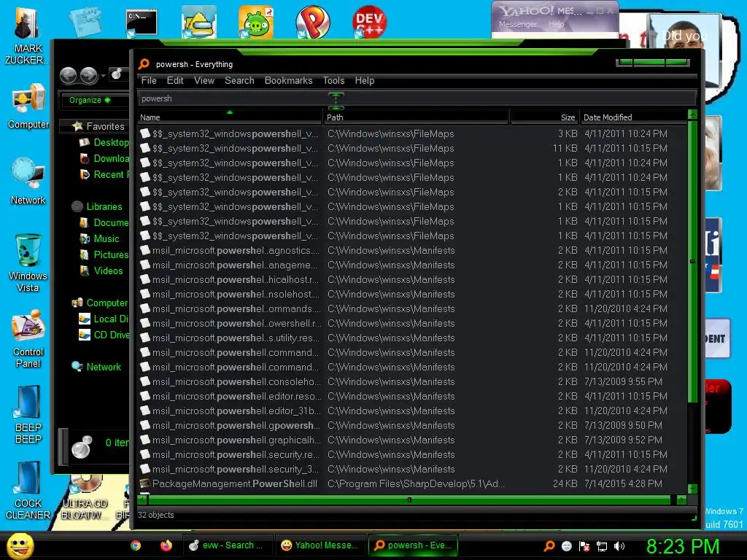Launch the command prompt desktop shortcut

point(142,23)
